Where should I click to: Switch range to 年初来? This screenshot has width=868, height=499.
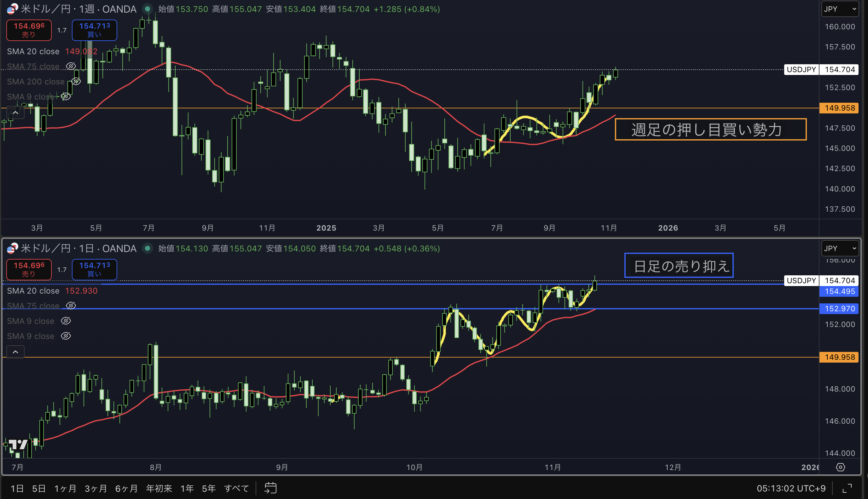click(x=159, y=488)
